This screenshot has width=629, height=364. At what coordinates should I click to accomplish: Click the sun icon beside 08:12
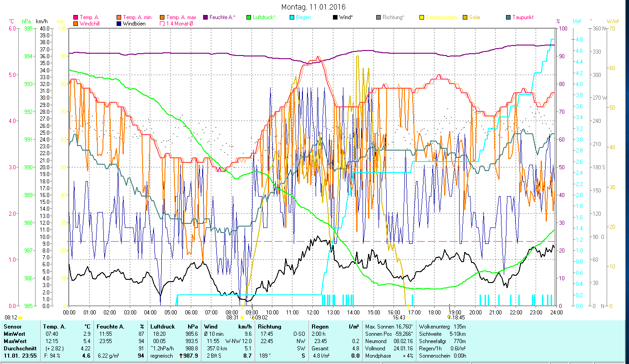20,318
